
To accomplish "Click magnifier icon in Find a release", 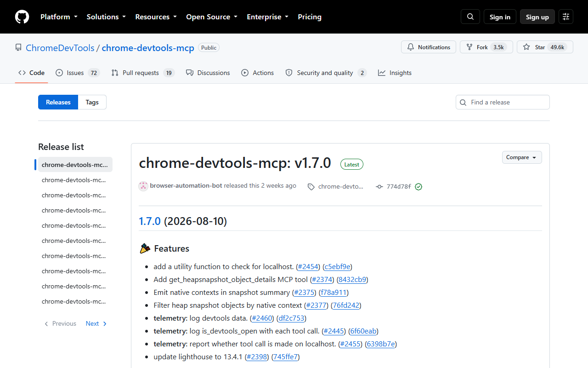I will pos(464,102).
